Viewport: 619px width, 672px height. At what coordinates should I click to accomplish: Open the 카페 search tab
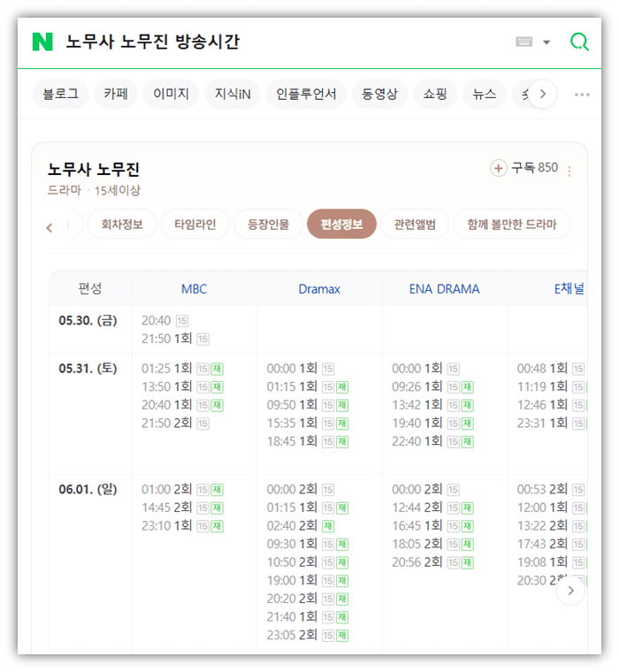116,94
